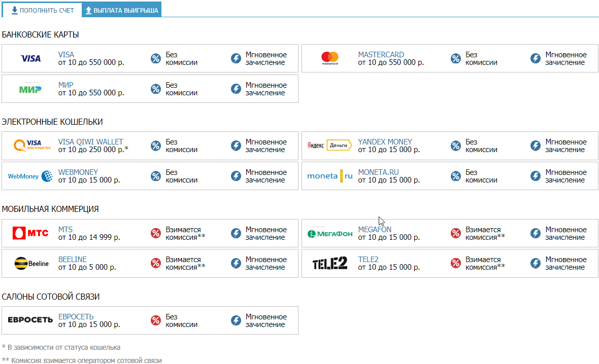Viewport: 599px width, 364px height.
Task: Click 'Взимается комиссия**' in the MEGAFON row
Action: 485,233
